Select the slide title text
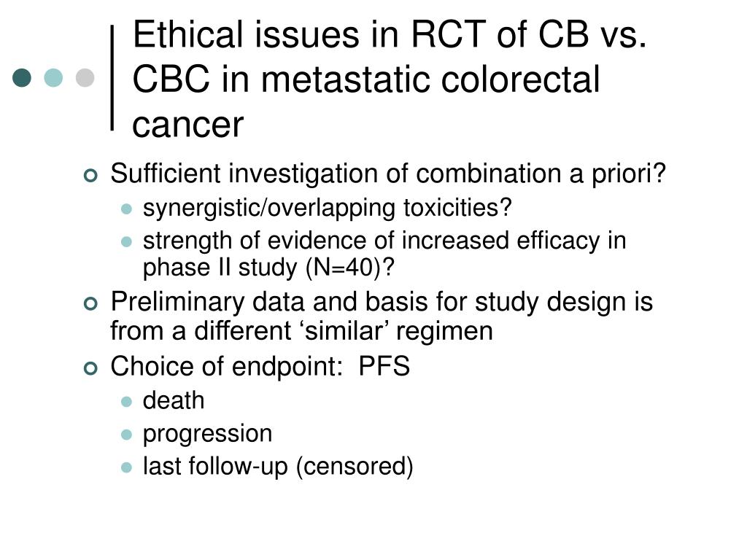This screenshot has height=560, width=747. 390,79
